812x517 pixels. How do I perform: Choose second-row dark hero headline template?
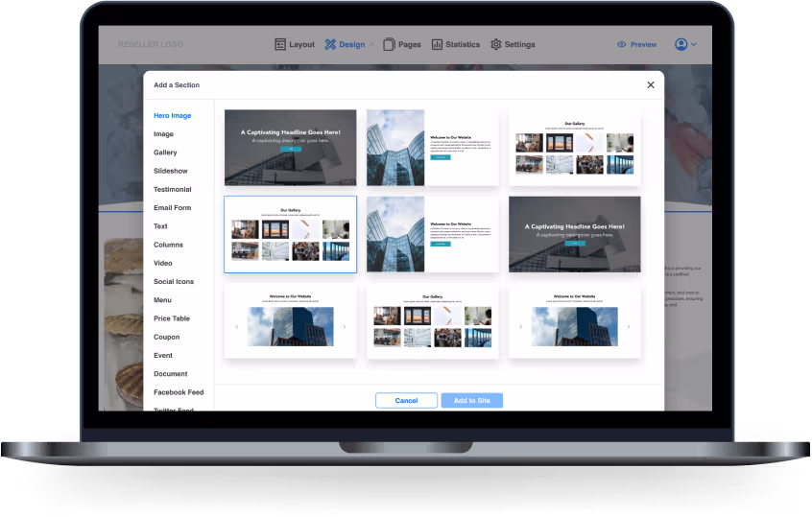coord(575,234)
